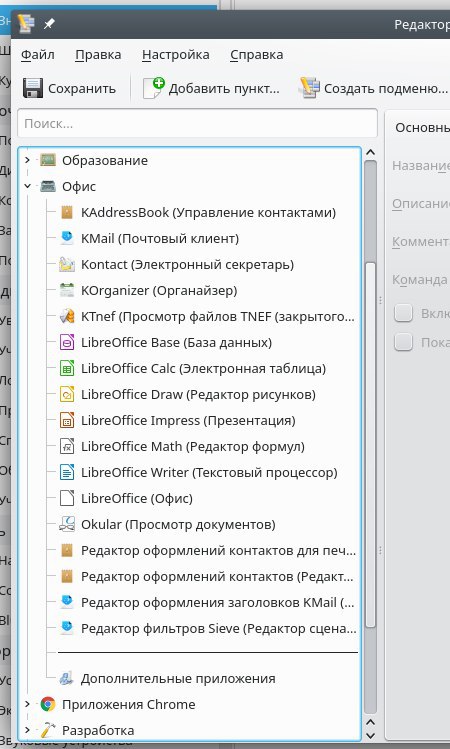Click the LibreOffice Calc spreadsheet icon
Screen dimensions: 450x749
pos(67,368)
